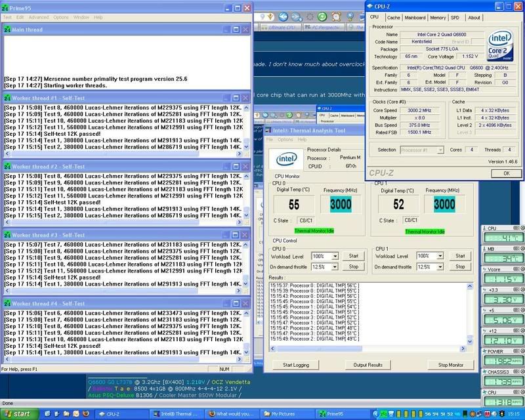Switch to Intel Thermal taskbar button
The height and width of the screenshot is (420, 525).
pyautogui.click(x=176, y=414)
